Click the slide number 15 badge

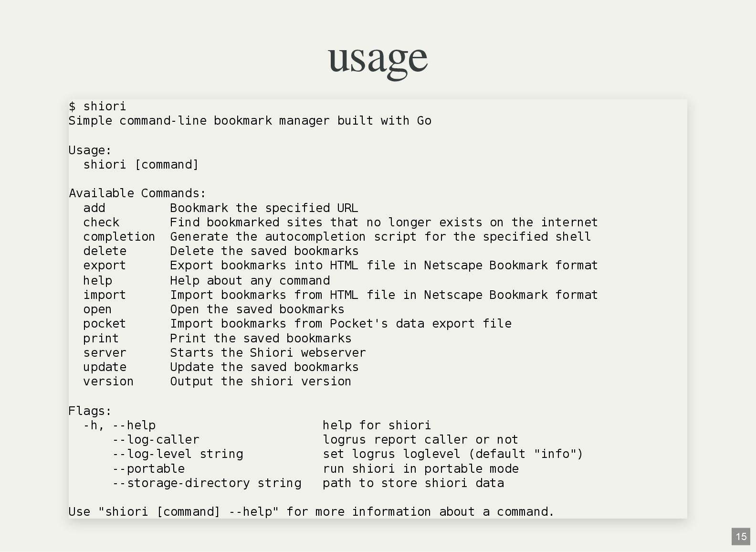(741, 537)
